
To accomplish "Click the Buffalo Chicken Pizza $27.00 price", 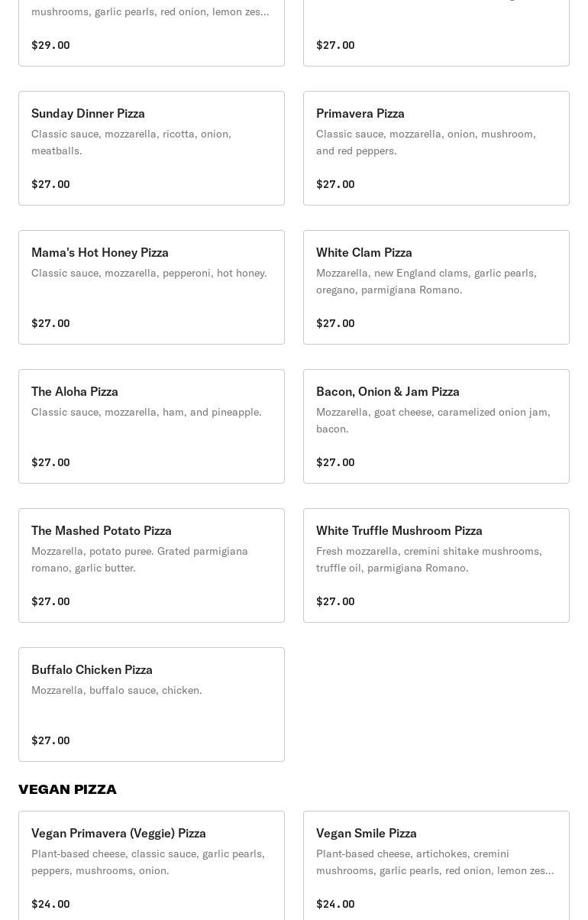I will coord(50,740).
